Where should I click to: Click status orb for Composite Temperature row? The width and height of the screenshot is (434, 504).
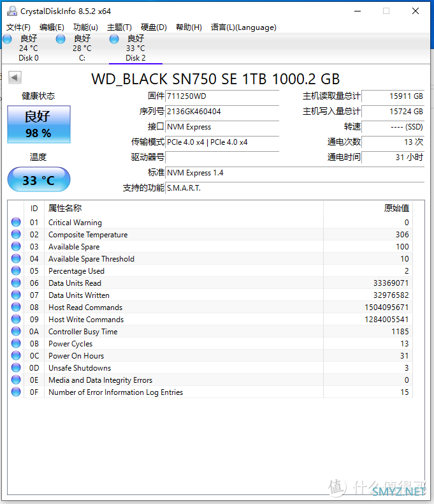pos(16,234)
